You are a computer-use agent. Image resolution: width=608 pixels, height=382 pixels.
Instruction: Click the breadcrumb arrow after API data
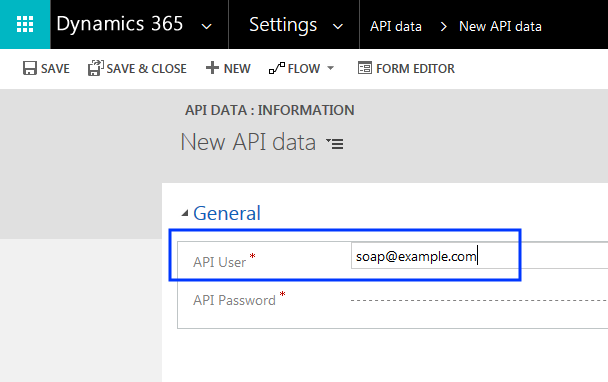click(444, 26)
